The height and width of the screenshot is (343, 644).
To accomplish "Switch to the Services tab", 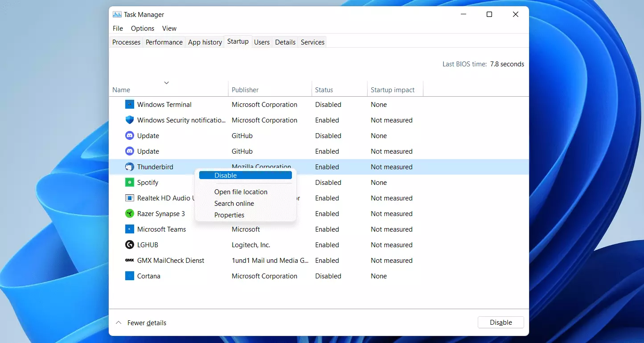I will tap(312, 42).
